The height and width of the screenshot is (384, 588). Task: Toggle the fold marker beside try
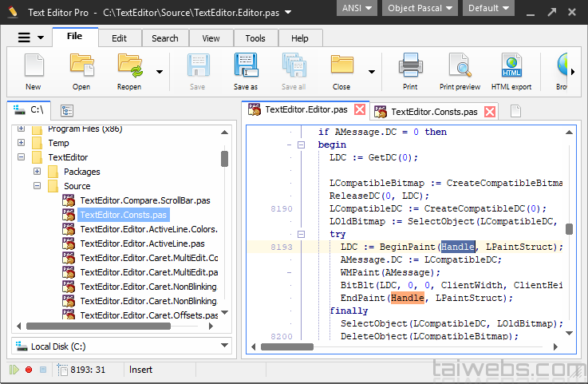point(301,235)
